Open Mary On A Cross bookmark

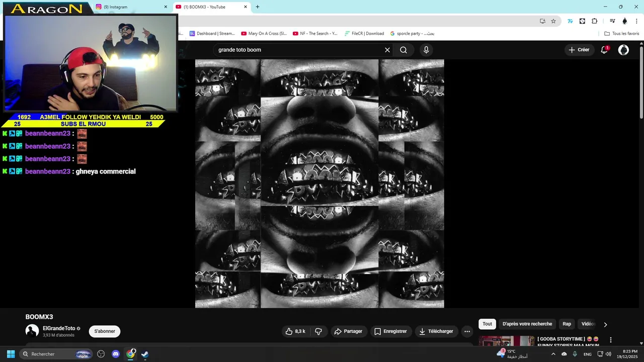(264, 34)
